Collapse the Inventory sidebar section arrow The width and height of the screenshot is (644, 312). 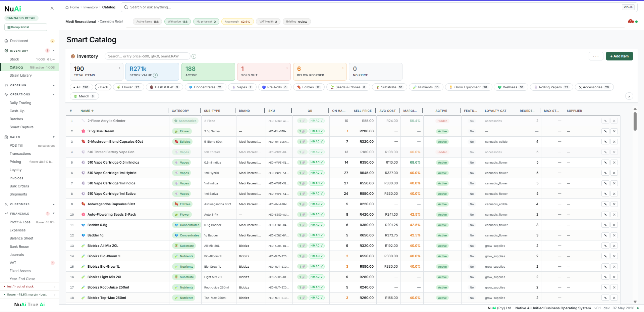click(x=54, y=51)
